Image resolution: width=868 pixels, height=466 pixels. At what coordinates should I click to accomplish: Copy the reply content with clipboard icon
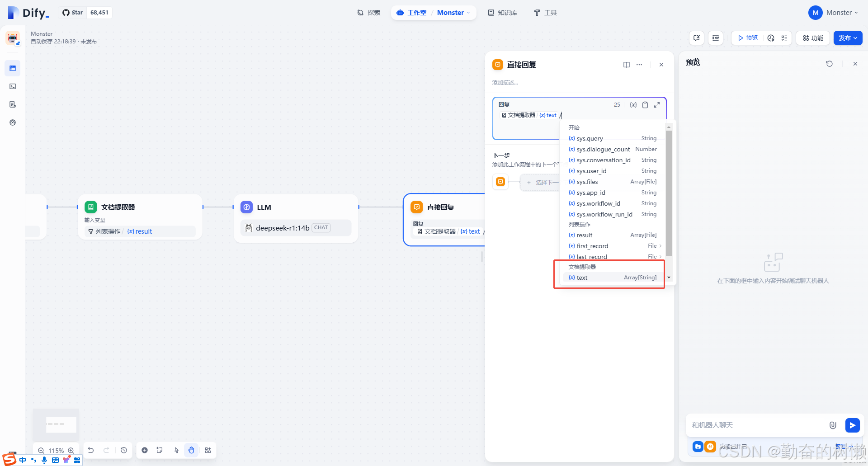click(645, 105)
